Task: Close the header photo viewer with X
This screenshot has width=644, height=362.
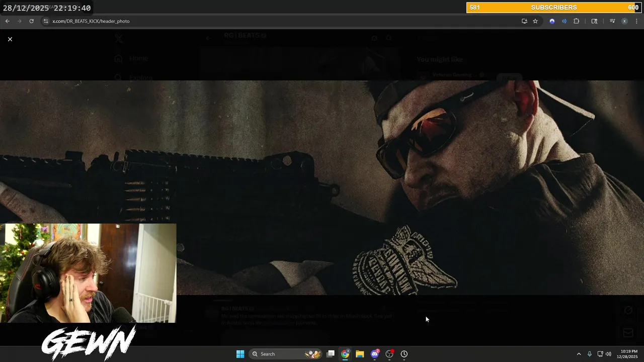Action: pyautogui.click(x=10, y=39)
